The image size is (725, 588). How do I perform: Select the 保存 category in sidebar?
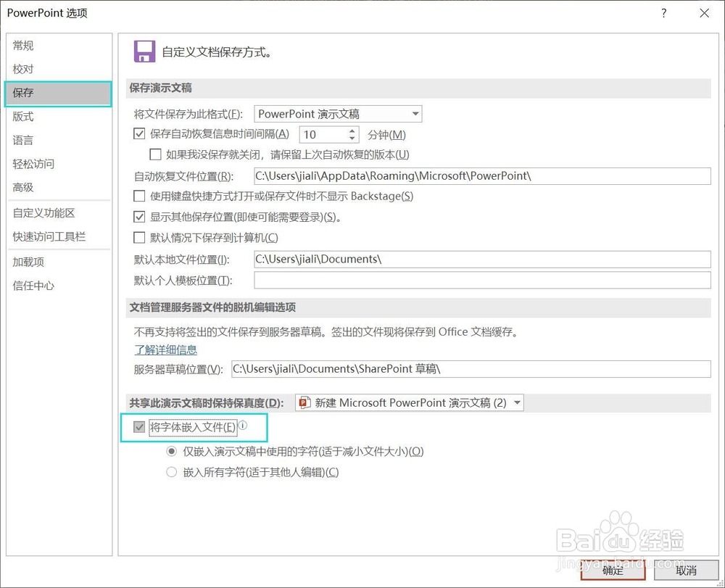[58, 93]
